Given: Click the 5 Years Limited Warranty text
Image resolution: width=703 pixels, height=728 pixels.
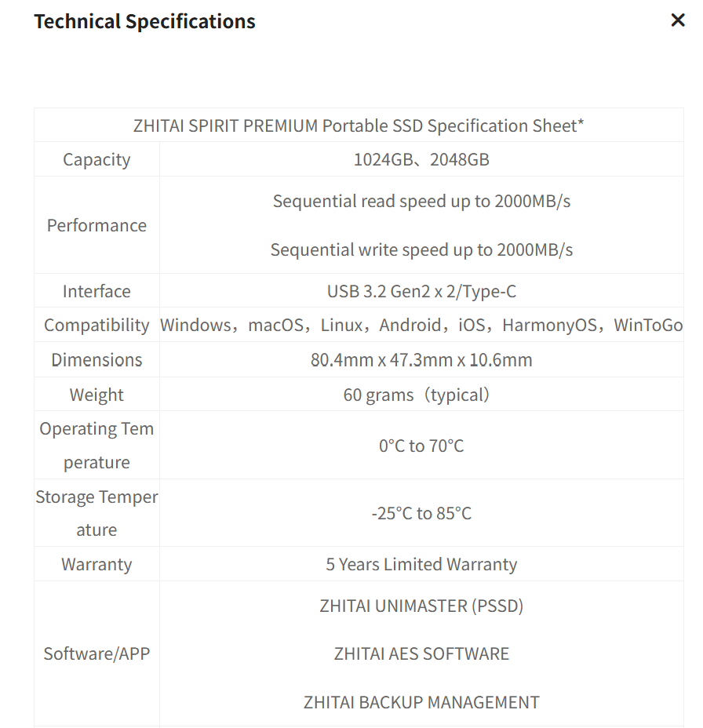Looking at the screenshot, I should [421, 564].
